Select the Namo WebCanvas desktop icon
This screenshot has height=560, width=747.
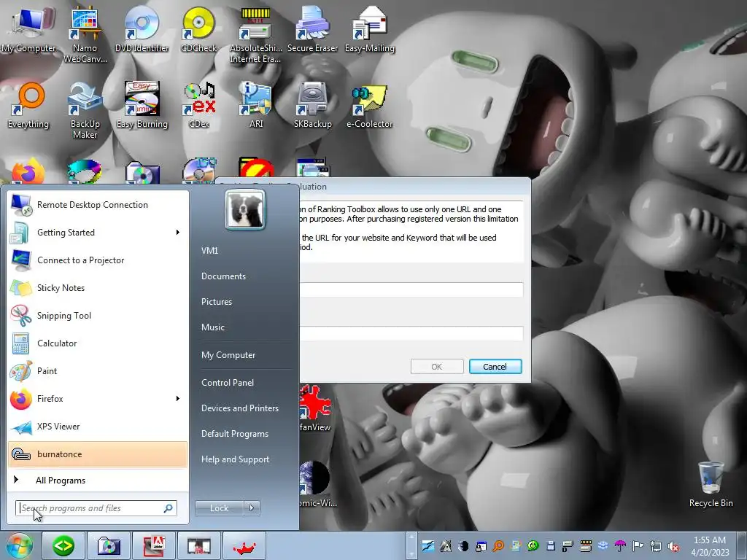click(85, 35)
